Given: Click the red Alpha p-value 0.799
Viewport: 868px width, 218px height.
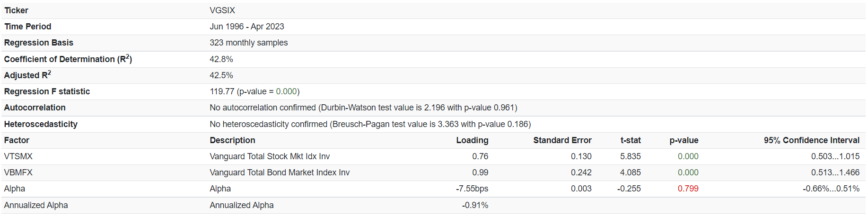Looking at the screenshot, I should (x=688, y=189).
